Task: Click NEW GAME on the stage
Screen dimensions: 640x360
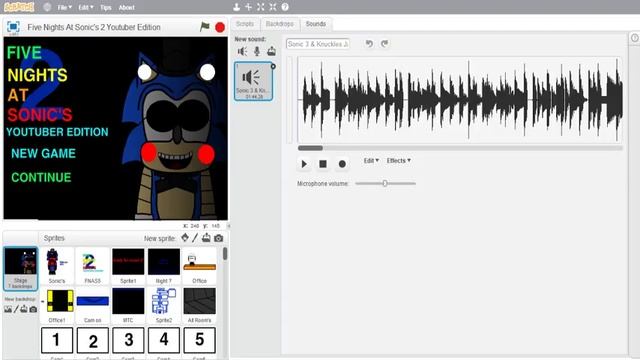Action: (x=43, y=153)
